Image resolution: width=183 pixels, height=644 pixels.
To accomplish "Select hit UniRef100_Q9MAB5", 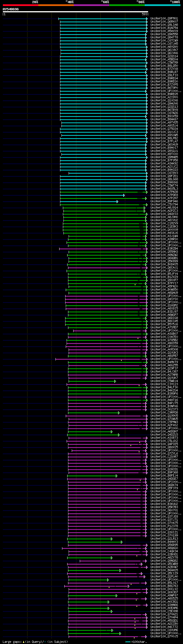I will pyautogui.click(x=164, y=157).
